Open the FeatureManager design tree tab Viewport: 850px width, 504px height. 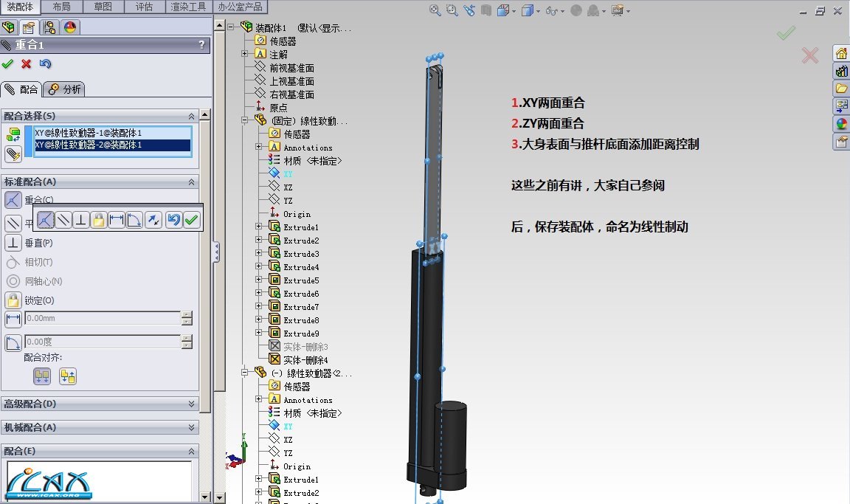[9, 27]
